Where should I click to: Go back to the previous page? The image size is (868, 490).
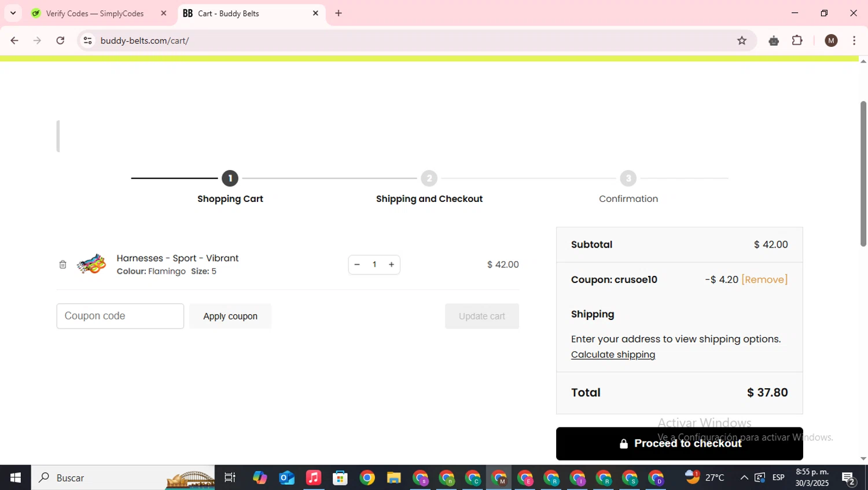point(14,40)
